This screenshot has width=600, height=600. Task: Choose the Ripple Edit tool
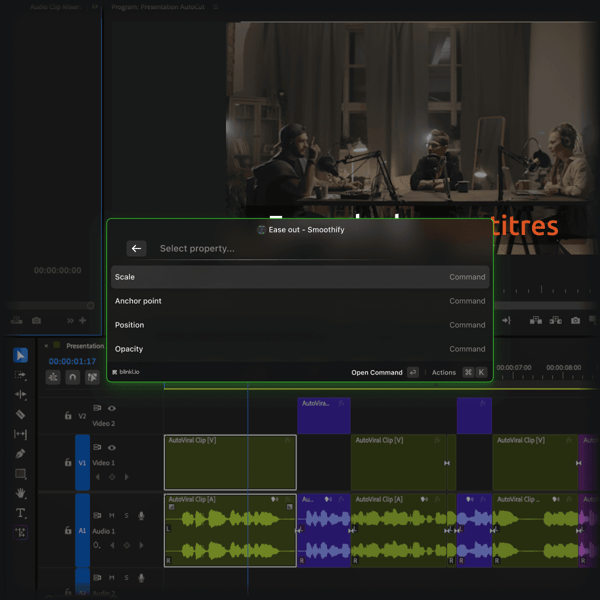pyautogui.click(x=21, y=394)
